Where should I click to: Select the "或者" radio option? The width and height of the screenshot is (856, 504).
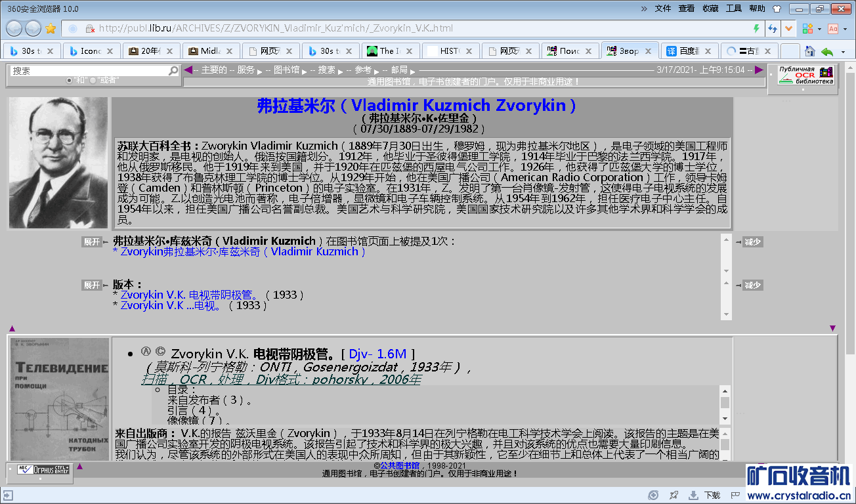pos(93,80)
